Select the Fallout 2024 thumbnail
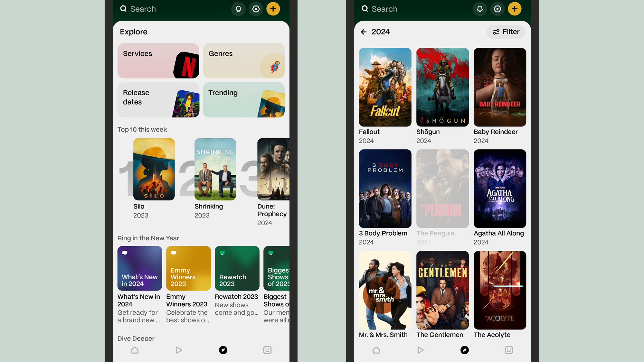The image size is (644, 362). [385, 87]
